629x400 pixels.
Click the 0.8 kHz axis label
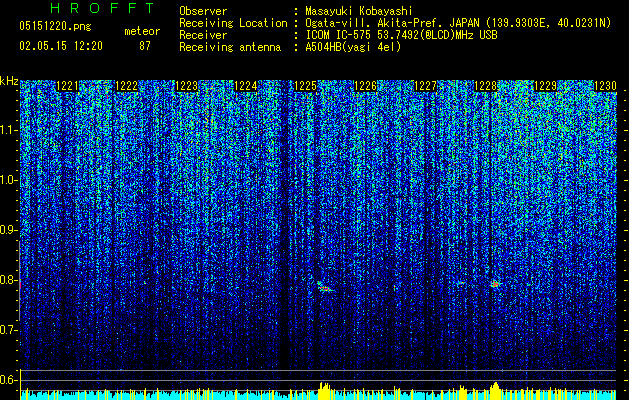(x=9, y=280)
